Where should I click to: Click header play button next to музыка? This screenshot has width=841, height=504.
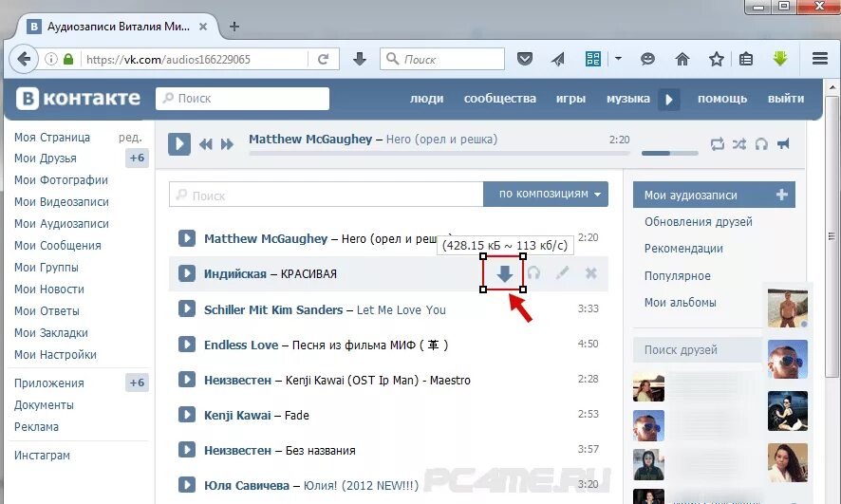[x=669, y=100]
